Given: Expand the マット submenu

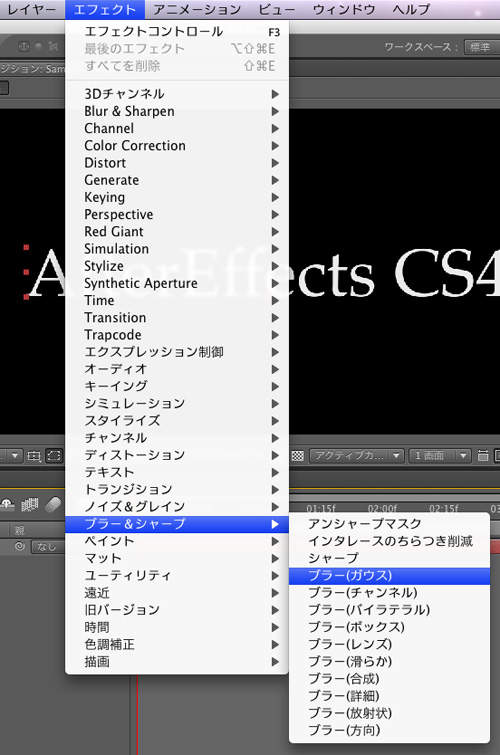Looking at the screenshot, I should [177, 559].
